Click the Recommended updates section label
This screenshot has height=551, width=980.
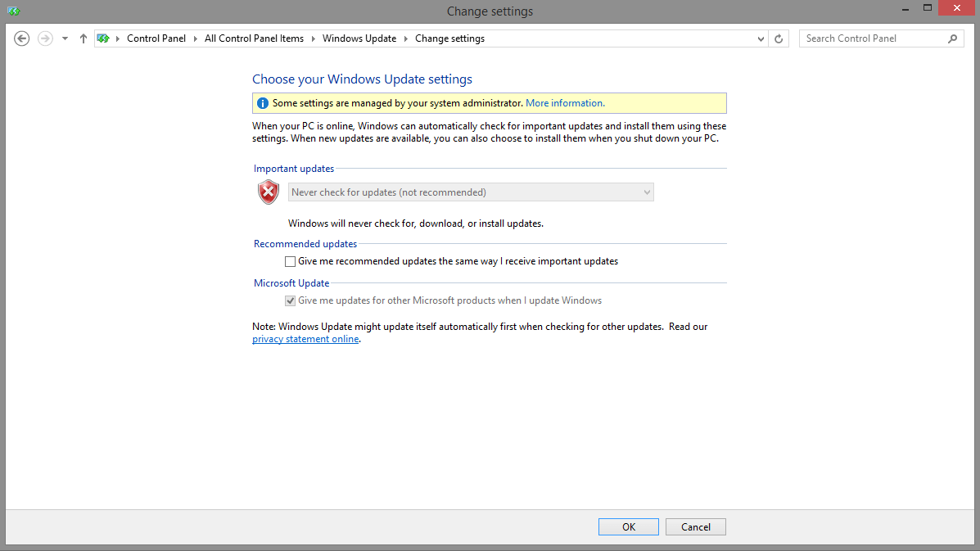click(x=305, y=244)
